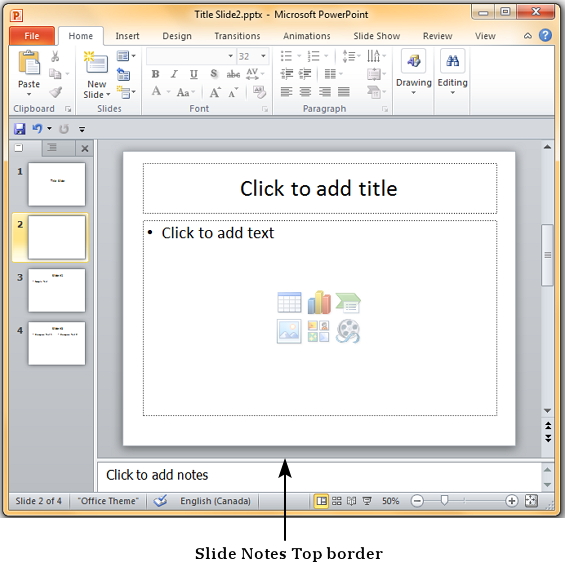The width and height of the screenshot is (565, 582).
Task: Click the Zoom In plus button
Action: [x=512, y=501]
